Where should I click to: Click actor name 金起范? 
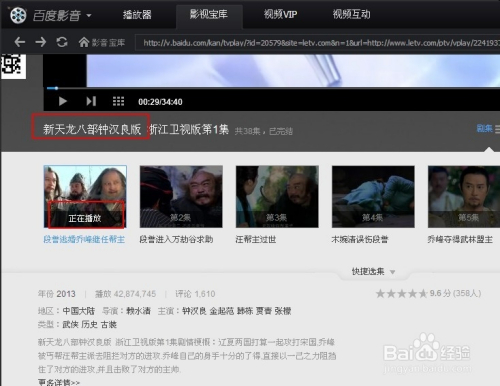tap(222, 311)
